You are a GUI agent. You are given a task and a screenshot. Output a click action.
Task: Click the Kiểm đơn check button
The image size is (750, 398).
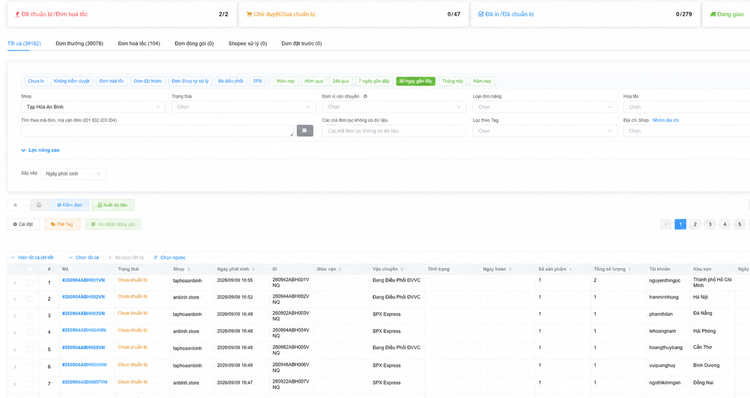70,205
